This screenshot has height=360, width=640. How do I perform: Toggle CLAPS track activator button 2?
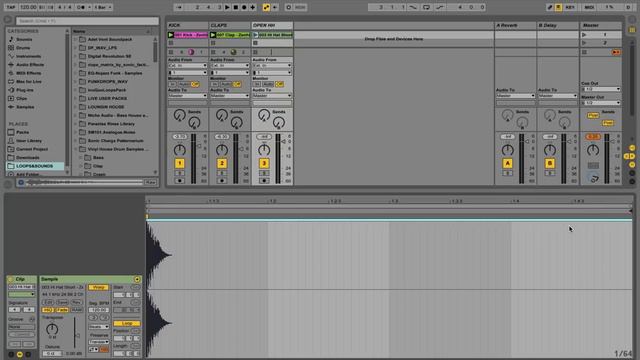click(x=222, y=164)
